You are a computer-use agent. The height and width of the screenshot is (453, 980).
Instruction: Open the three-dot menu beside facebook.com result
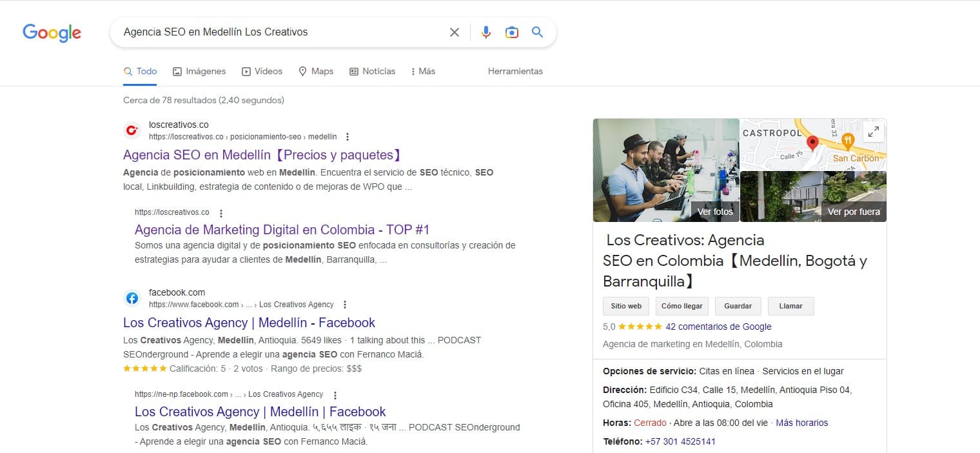pyautogui.click(x=346, y=304)
